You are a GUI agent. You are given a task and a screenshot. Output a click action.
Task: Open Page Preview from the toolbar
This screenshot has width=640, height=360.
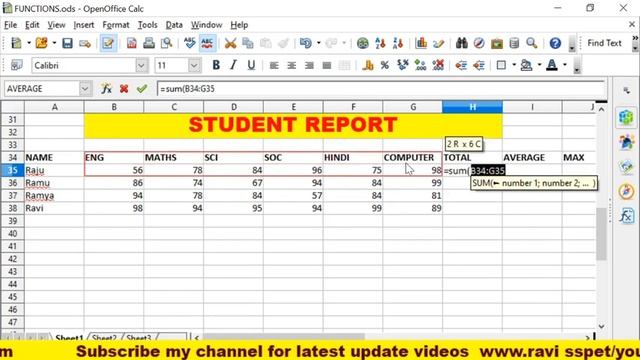coord(167,43)
